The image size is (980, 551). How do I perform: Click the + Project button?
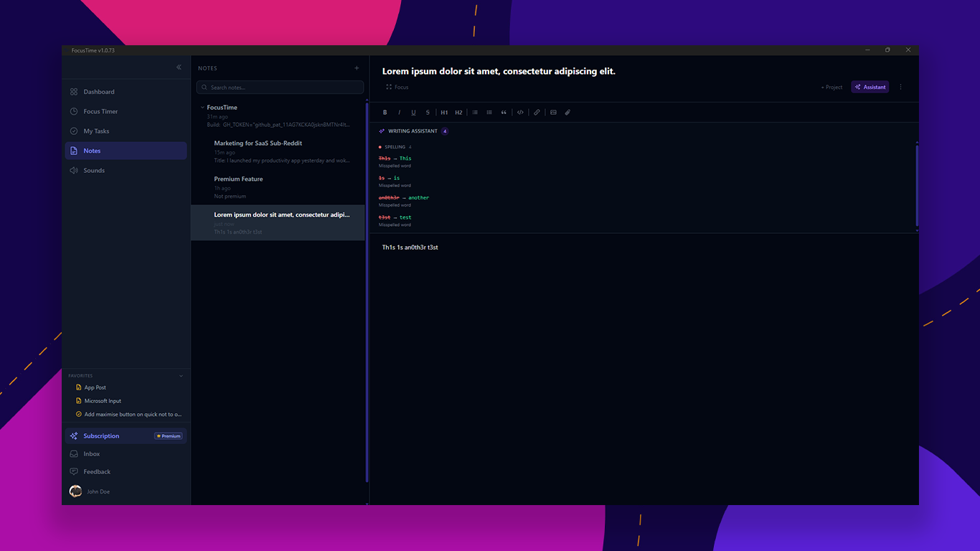point(831,88)
